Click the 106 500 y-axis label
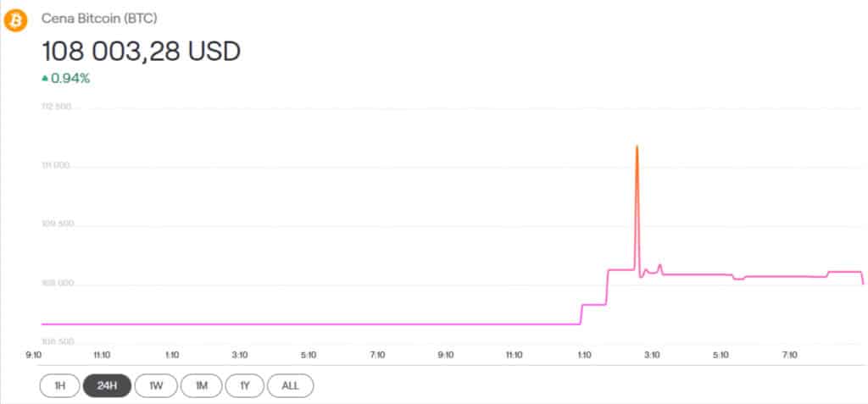This screenshot has width=868, height=404. (x=56, y=341)
